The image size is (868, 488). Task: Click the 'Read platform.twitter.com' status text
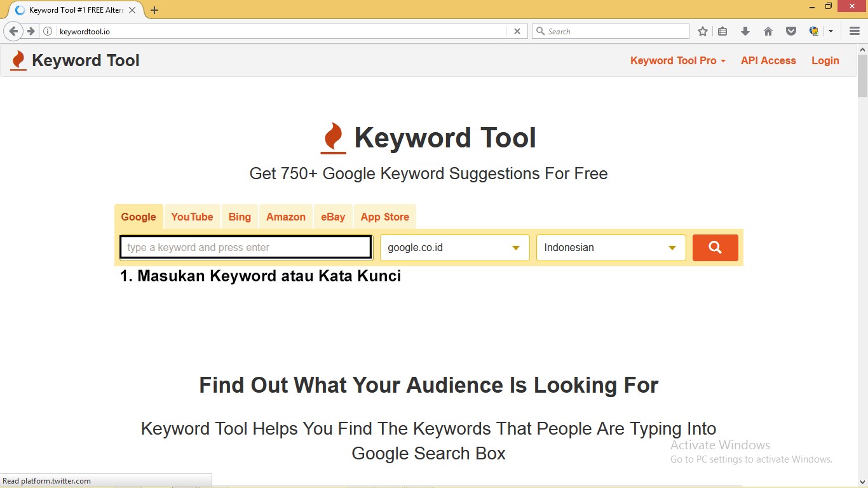(x=47, y=481)
